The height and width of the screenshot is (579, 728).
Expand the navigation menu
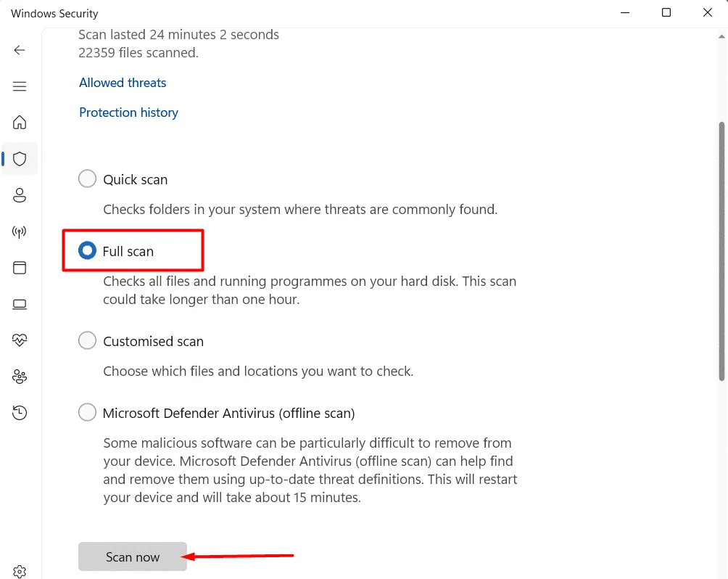[x=20, y=86]
